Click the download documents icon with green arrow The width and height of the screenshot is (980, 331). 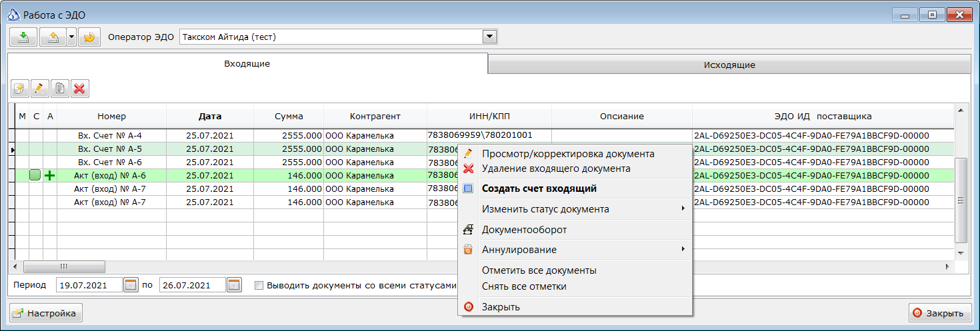pyautogui.click(x=23, y=37)
